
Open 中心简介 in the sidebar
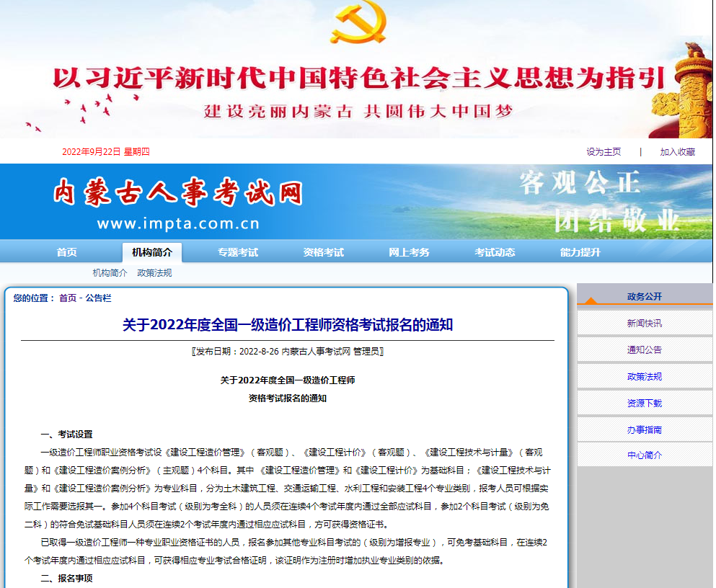(x=644, y=455)
